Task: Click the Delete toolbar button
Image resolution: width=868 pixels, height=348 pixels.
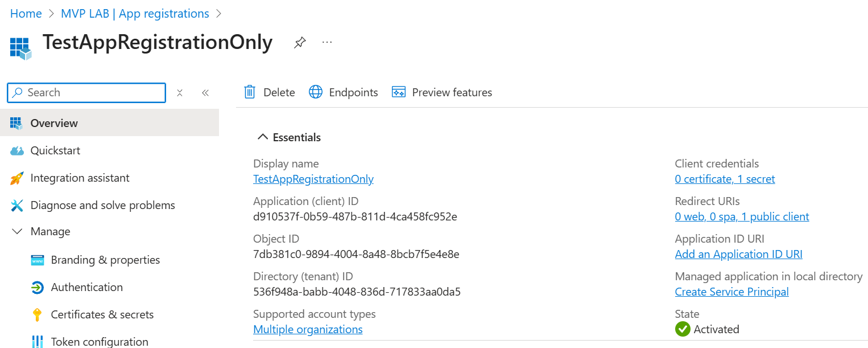Action: pos(270,92)
